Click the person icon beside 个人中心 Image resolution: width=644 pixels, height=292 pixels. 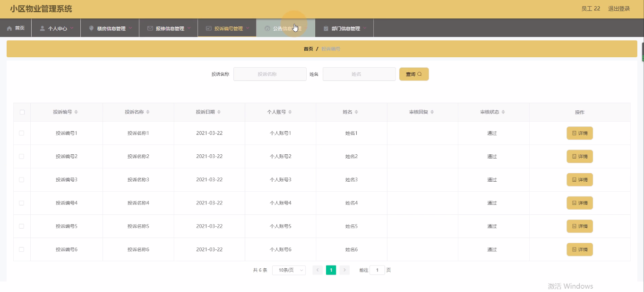pyautogui.click(x=43, y=28)
